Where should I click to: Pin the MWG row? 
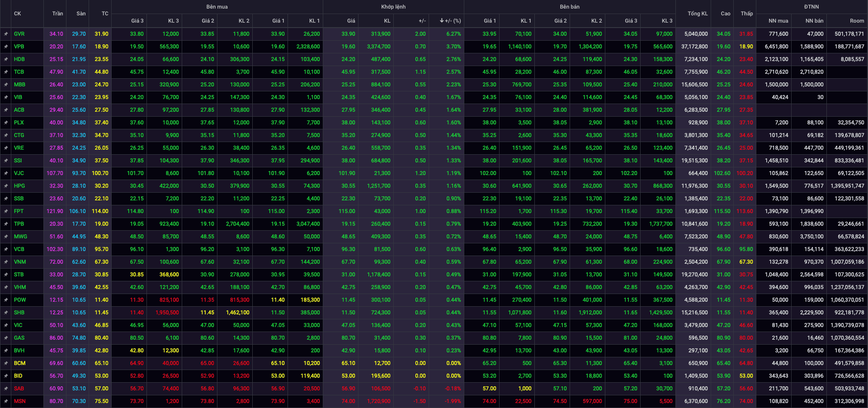(6, 237)
